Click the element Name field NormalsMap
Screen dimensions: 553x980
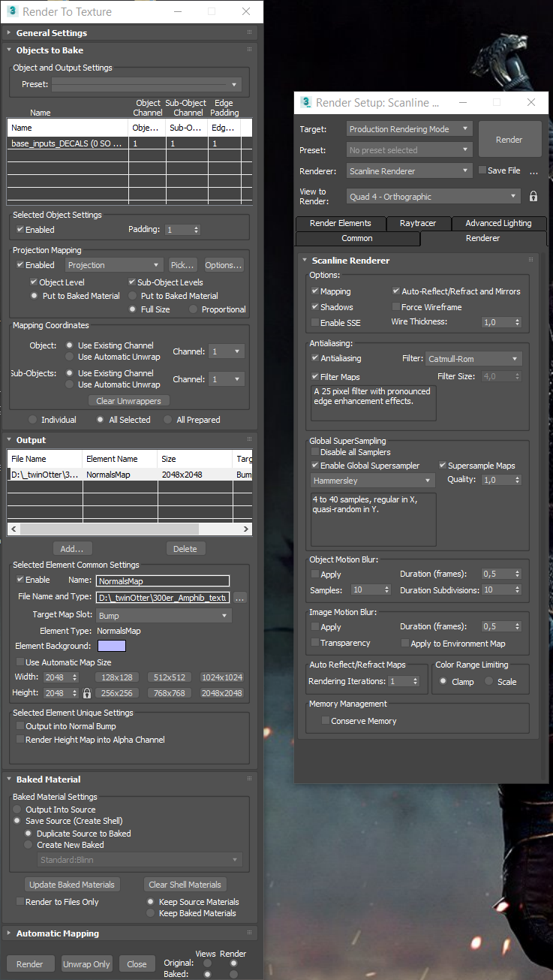point(163,580)
